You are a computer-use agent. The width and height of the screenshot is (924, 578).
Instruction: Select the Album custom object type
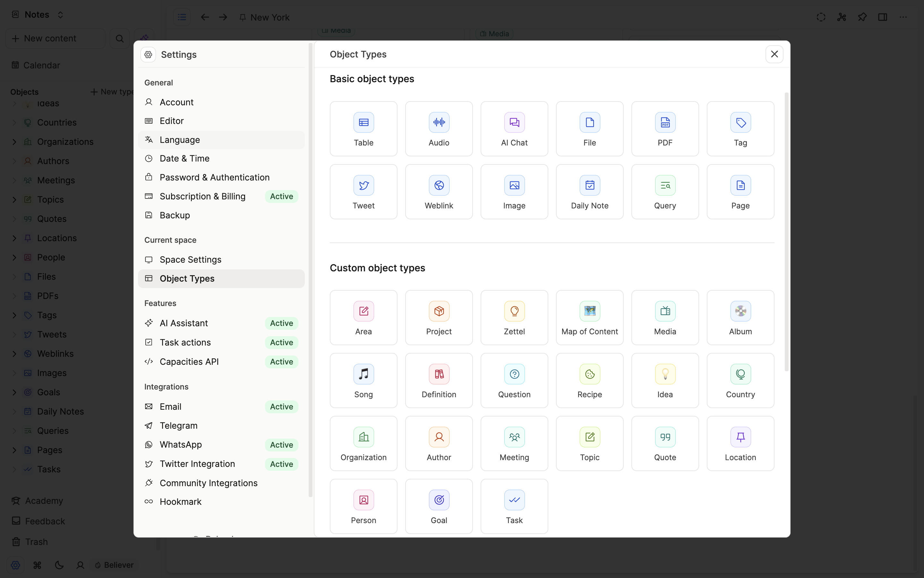(740, 317)
